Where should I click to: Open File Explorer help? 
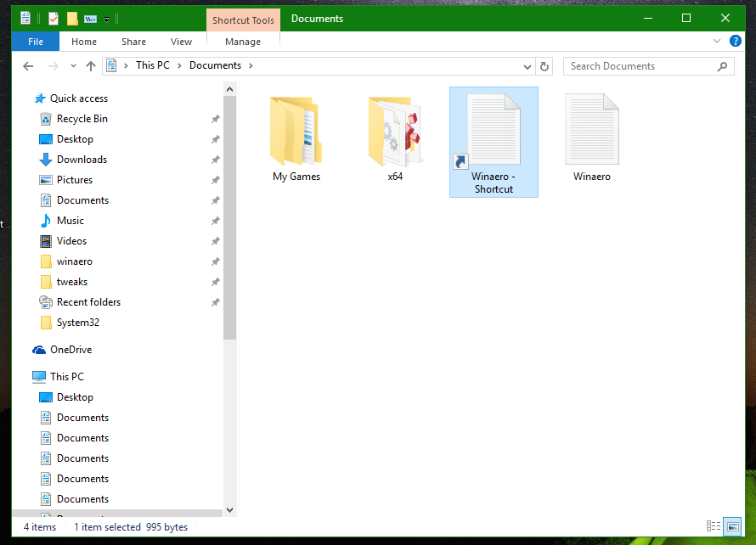(x=735, y=41)
